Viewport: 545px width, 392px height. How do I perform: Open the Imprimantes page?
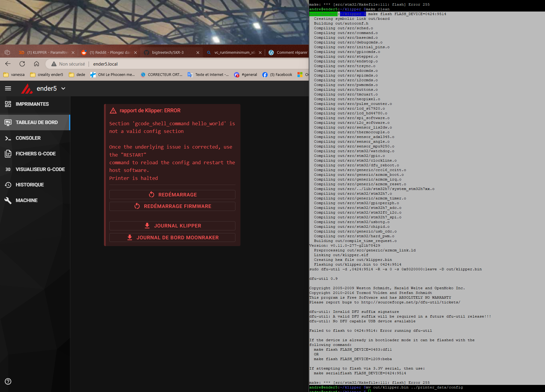[x=35, y=104]
